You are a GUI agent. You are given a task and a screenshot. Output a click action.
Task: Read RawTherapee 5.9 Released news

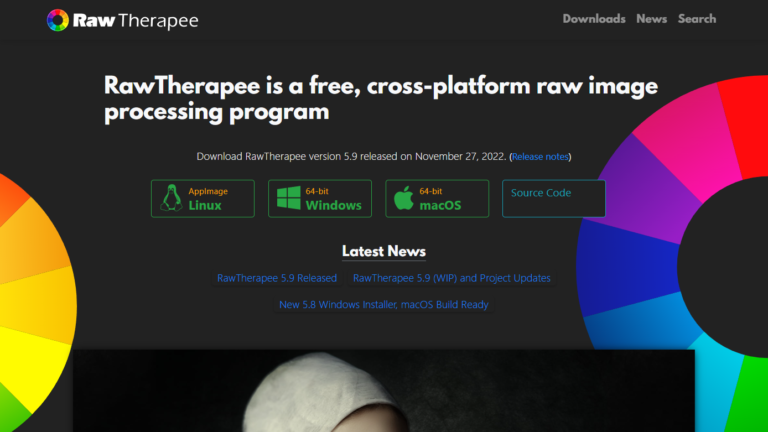277,278
